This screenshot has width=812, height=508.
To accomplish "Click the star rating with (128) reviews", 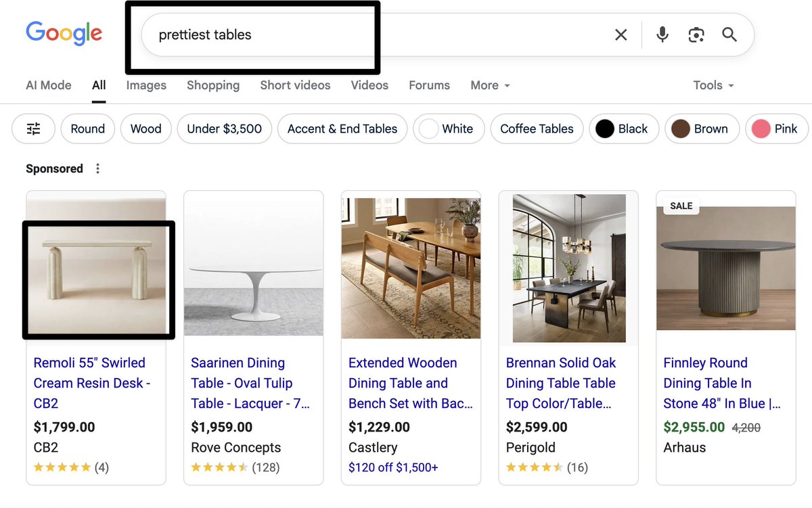I will 235,467.
